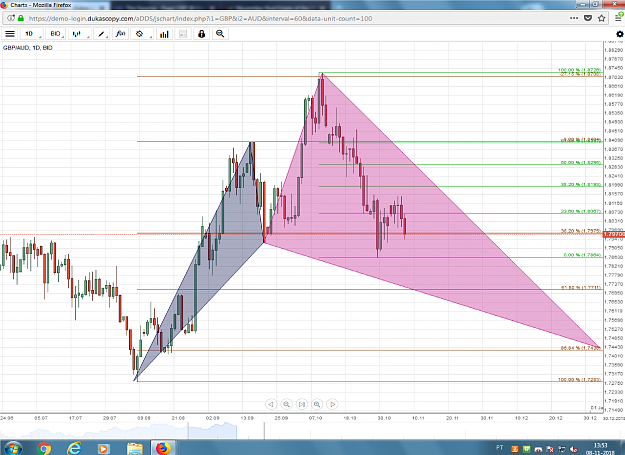Click the Firefox address bar URL
The width and height of the screenshot is (625, 455).
point(200,18)
